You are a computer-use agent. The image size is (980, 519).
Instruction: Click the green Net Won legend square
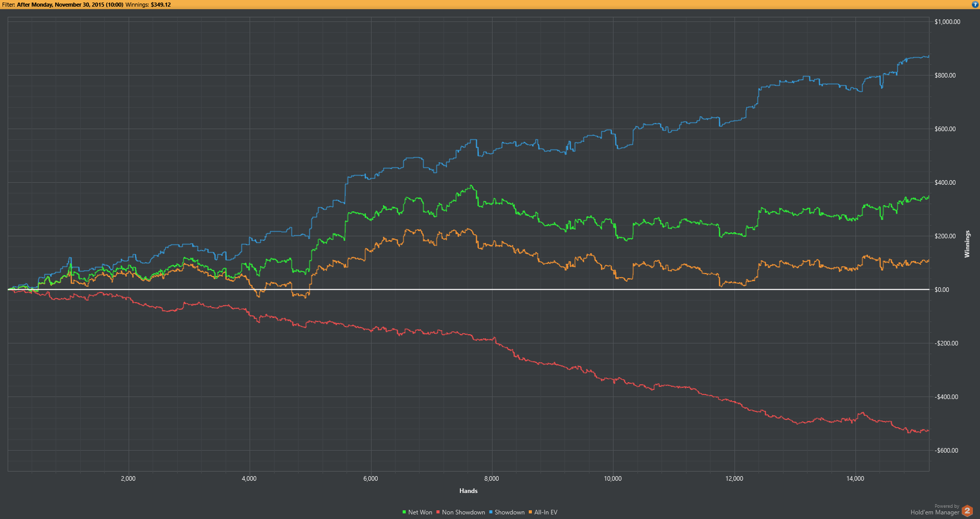tap(404, 512)
